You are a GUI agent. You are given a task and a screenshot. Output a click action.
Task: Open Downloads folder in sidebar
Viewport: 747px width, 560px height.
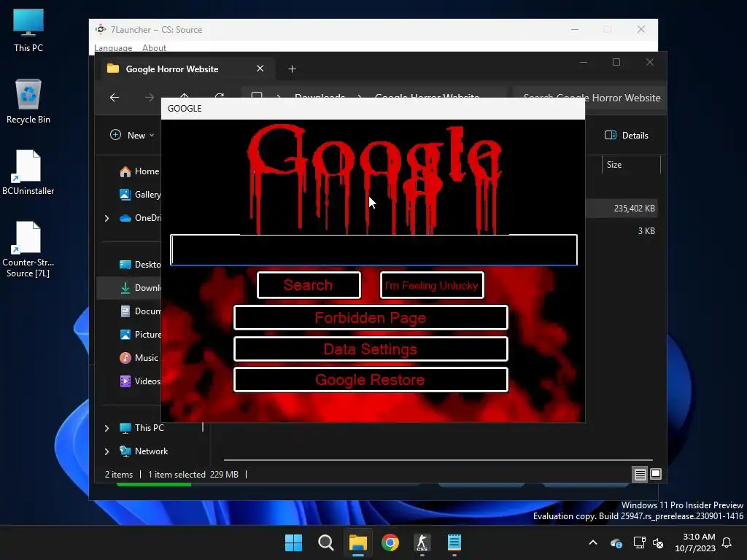140,287
